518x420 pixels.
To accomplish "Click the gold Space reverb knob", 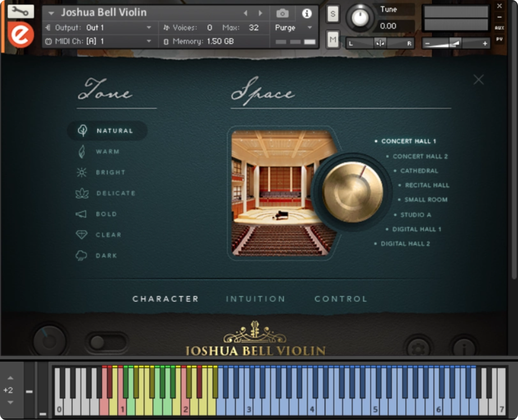I will pyautogui.click(x=353, y=192).
